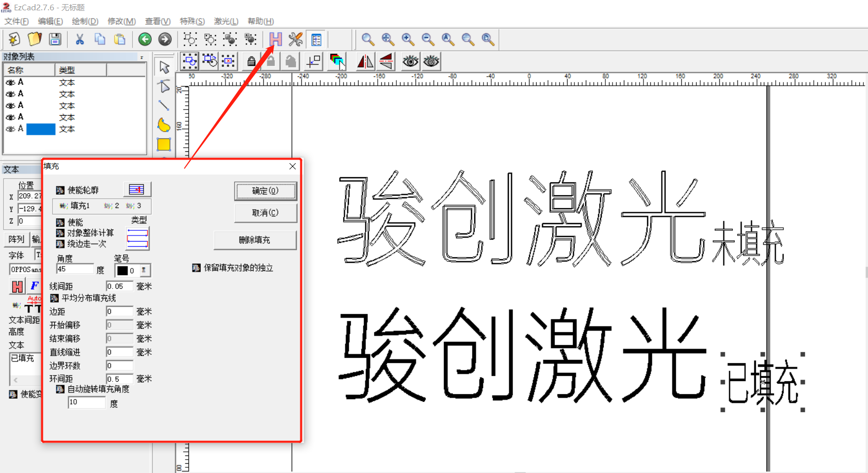Select the yellow rectangle drawing tool
The width and height of the screenshot is (868, 473).
click(164, 145)
